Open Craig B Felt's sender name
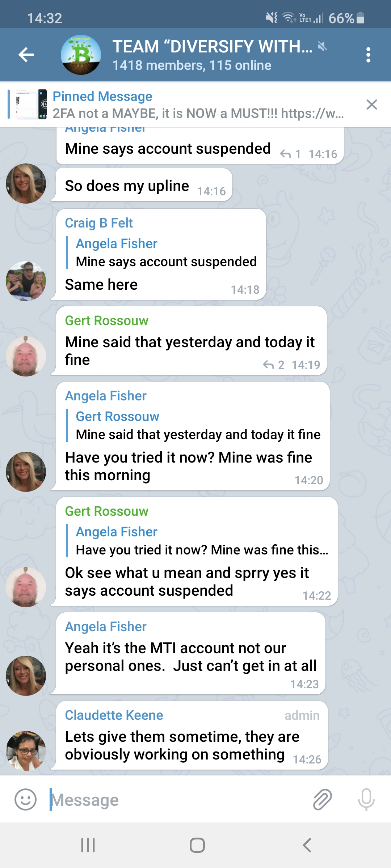Screen dimensions: 391x868 tap(99, 223)
